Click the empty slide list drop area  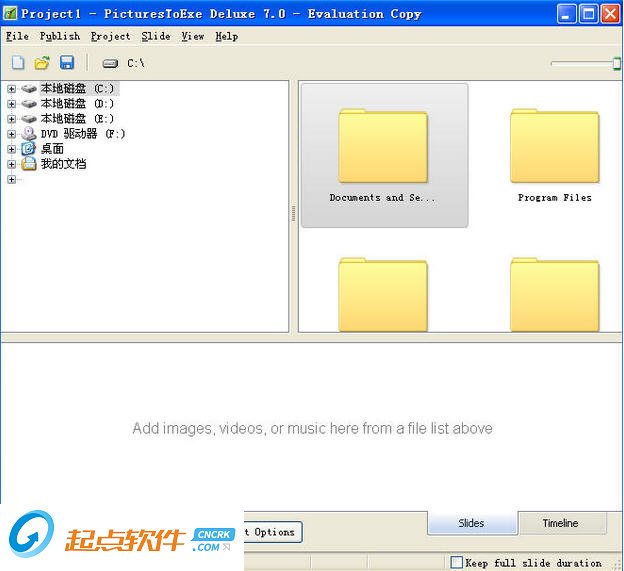point(312,427)
